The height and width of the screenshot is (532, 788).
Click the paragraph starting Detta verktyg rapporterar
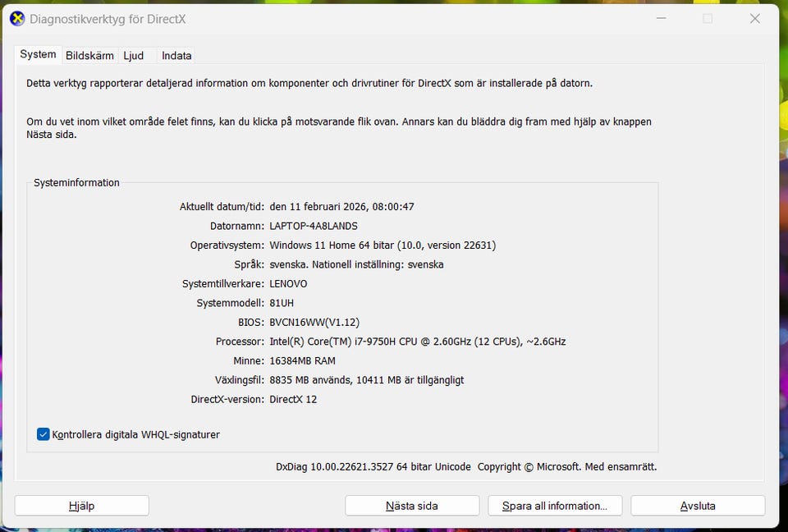(x=309, y=84)
